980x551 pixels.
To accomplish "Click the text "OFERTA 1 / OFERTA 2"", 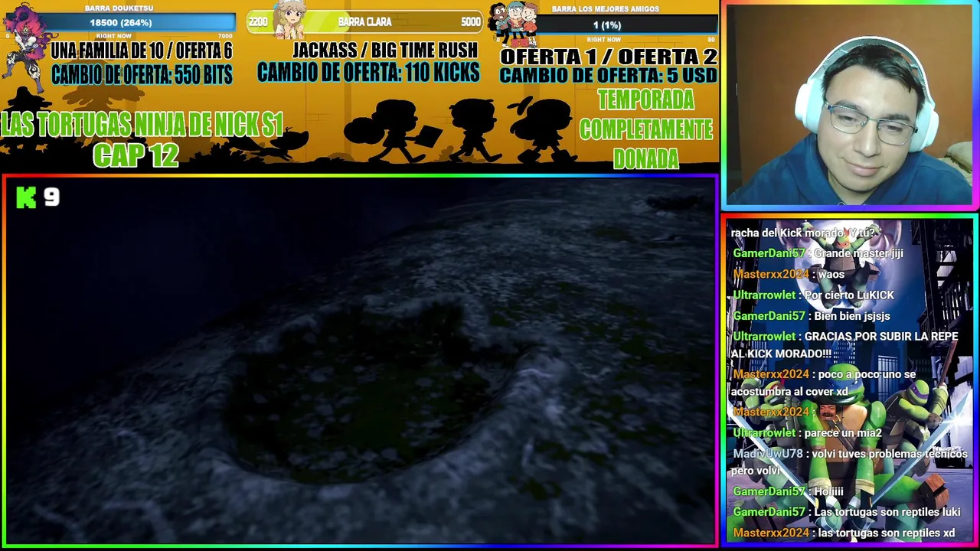I will point(609,57).
